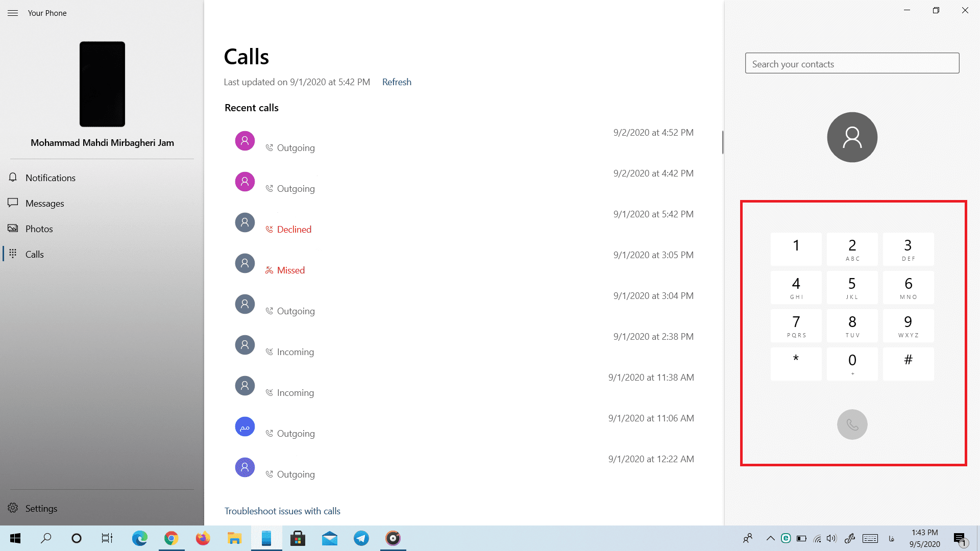Open Mail app from taskbar
Screen dimensions: 980x551
pos(330,538)
